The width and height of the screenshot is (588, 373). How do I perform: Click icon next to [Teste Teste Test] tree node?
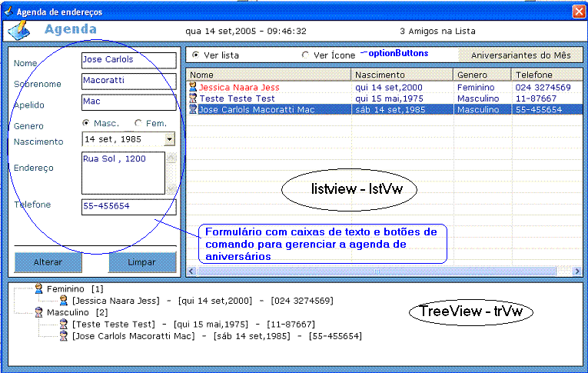click(64, 324)
